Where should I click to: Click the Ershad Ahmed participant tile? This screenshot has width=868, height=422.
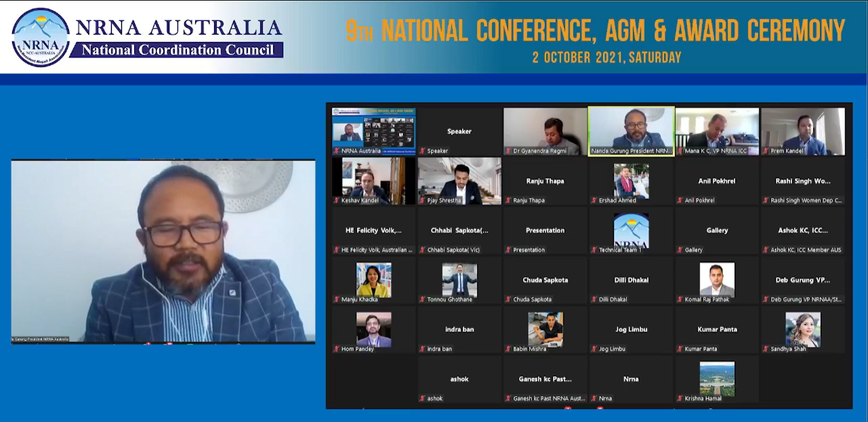point(631,181)
